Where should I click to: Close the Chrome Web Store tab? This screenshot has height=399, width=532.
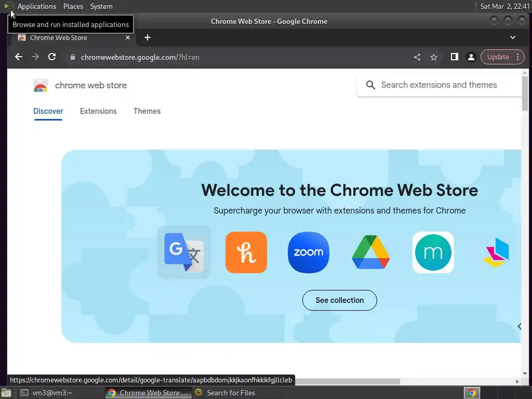128,37
